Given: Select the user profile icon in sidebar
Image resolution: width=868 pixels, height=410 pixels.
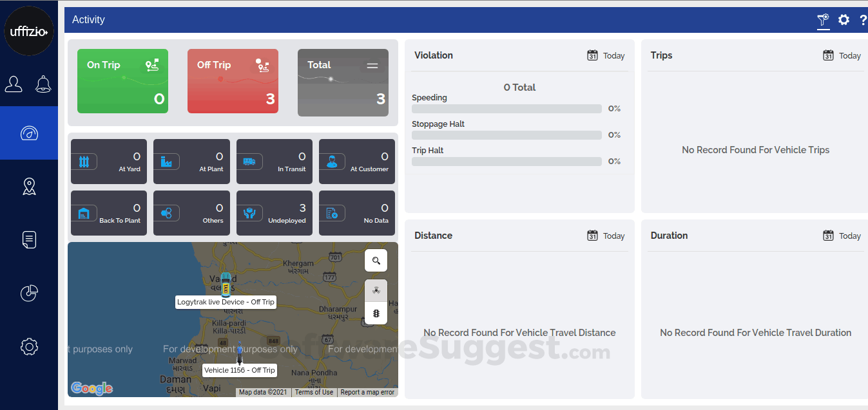Looking at the screenshot, I should (x=14, y=84).
